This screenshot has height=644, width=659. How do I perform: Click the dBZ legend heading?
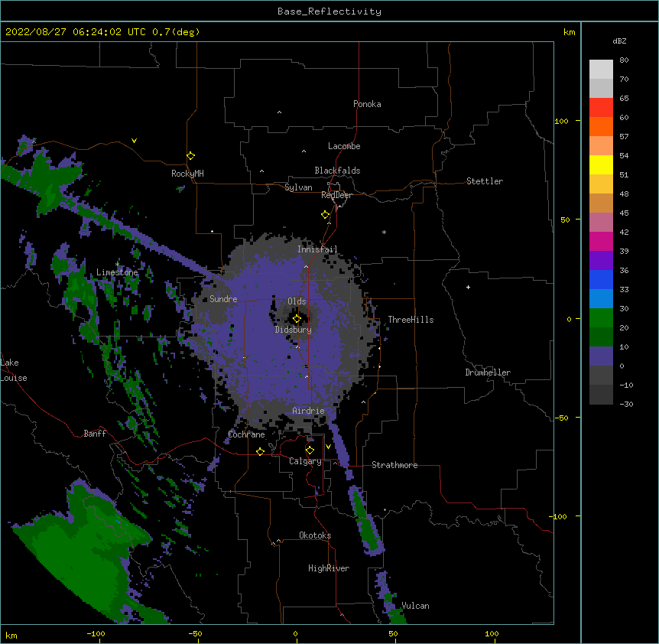click(x=619, y=41)
